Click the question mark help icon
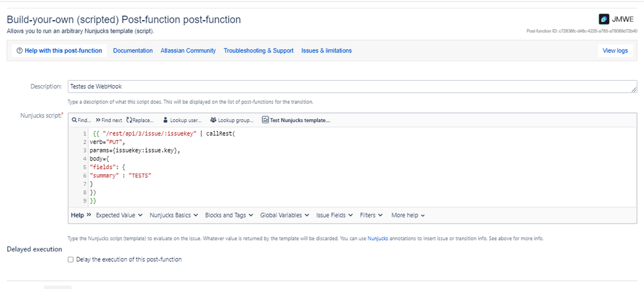The height and width of the screenshot is (289, 644). (x=19, y=51)
